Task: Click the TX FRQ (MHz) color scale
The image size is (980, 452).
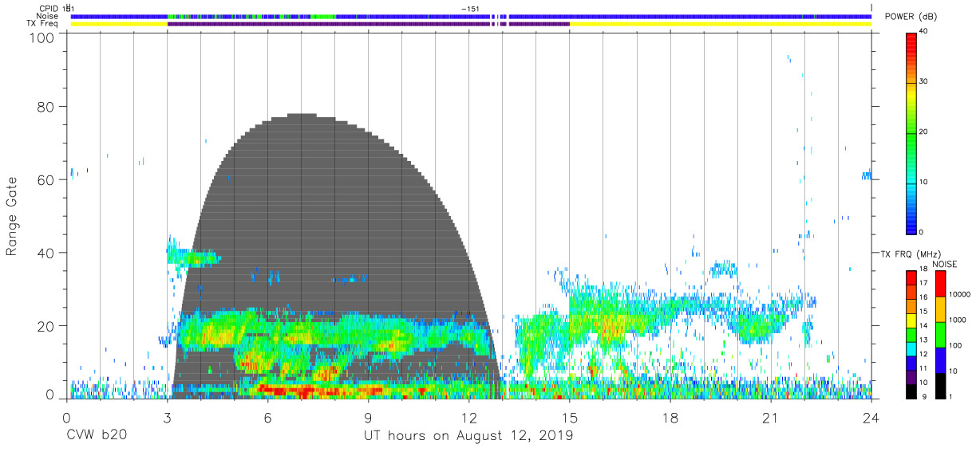Action: point(911,334)
